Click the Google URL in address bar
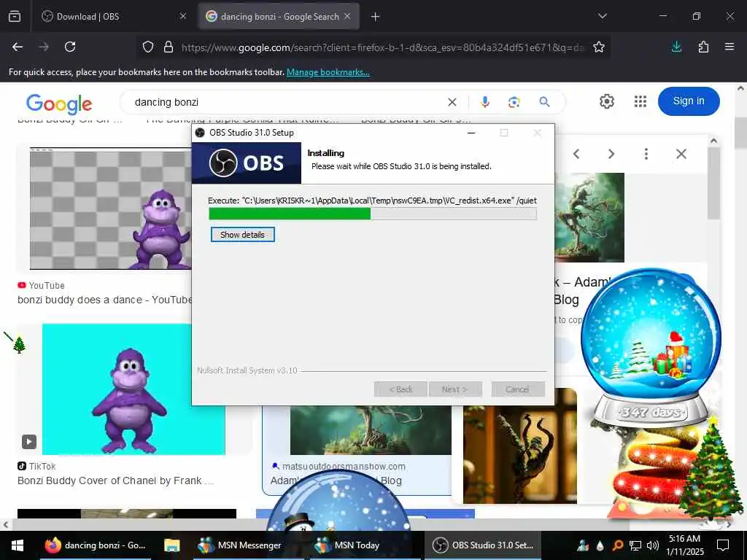Viewport: 747px width, 560px height. [x=382, y=47]
